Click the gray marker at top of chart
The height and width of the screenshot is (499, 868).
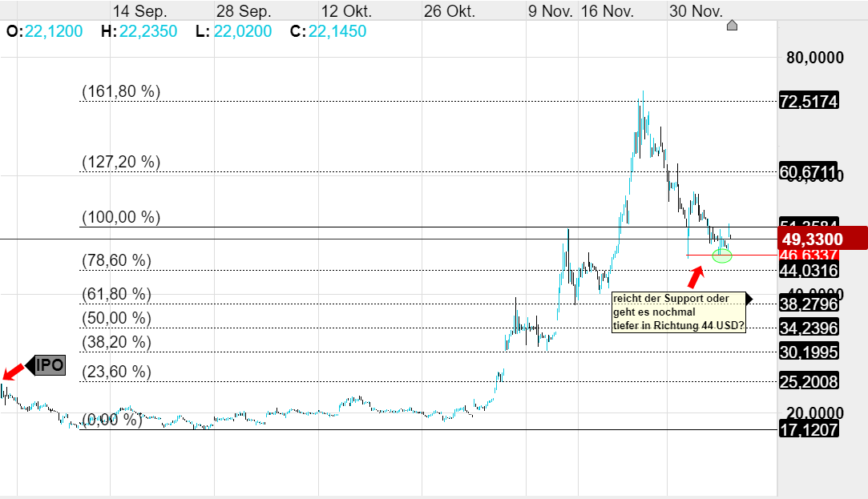tap(731, 26)
